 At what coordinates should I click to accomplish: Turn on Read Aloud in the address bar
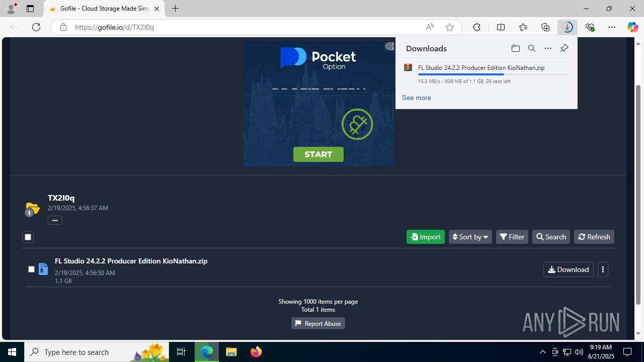click(430, 27)
